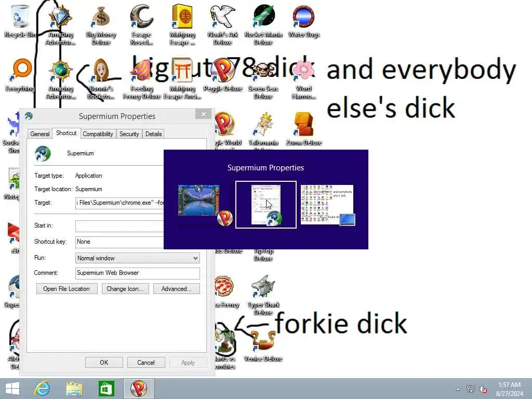The image size is (532, 399).
Task: Switch to the Compatibility tab
Action: tap(98, 134)
